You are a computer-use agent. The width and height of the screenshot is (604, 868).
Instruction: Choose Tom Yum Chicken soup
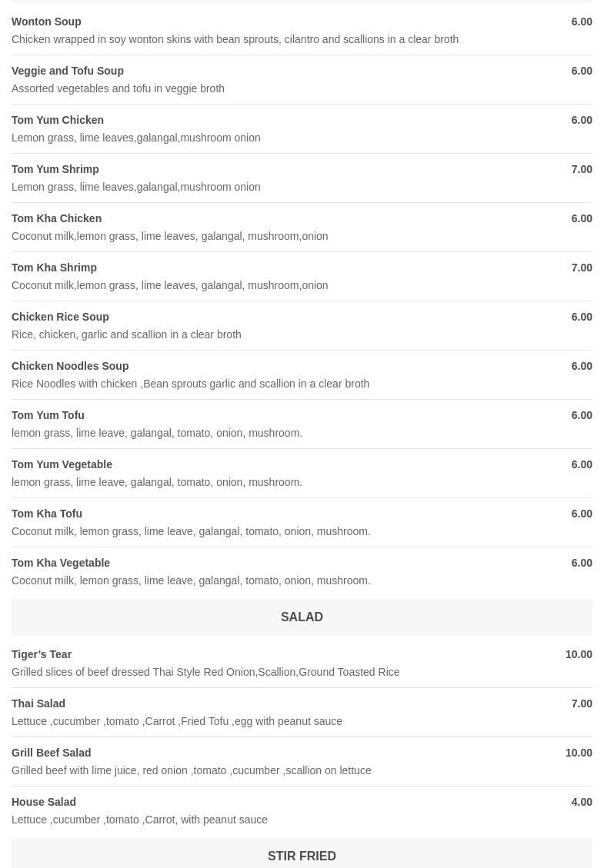(58, 120)
